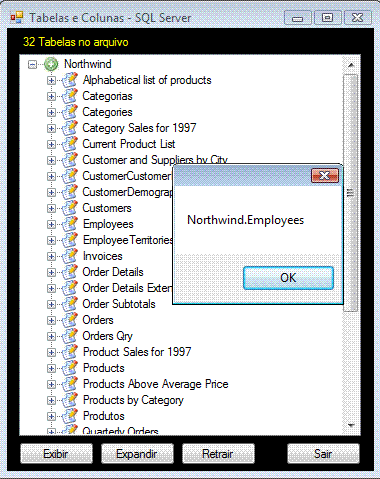Select the Current Product List item
Viewport: 380px width, 479px height.
[x=129, y=144]
